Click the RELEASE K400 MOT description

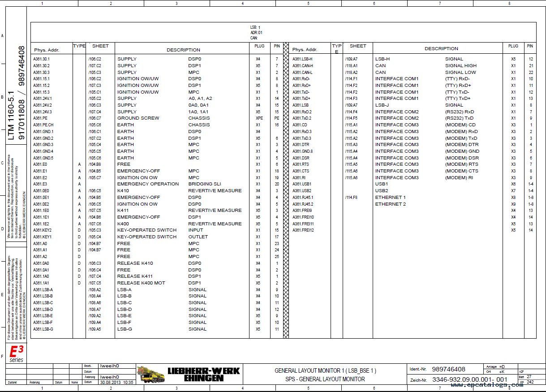(x=141, y=283)
